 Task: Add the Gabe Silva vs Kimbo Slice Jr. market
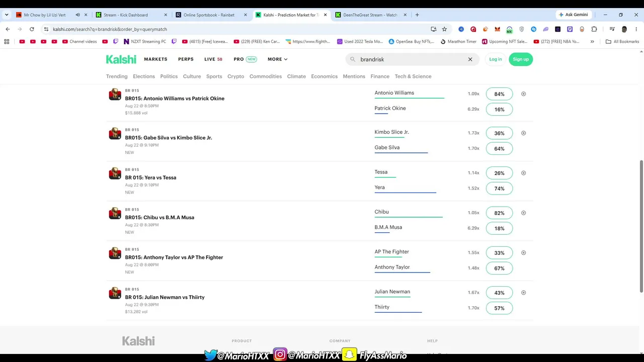coord(523,133)
